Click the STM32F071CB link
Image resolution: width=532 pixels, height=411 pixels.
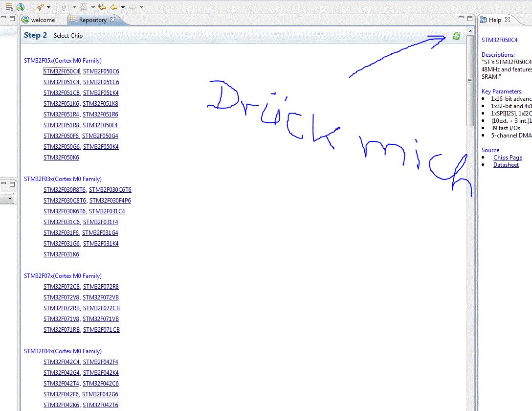[101, 330]
